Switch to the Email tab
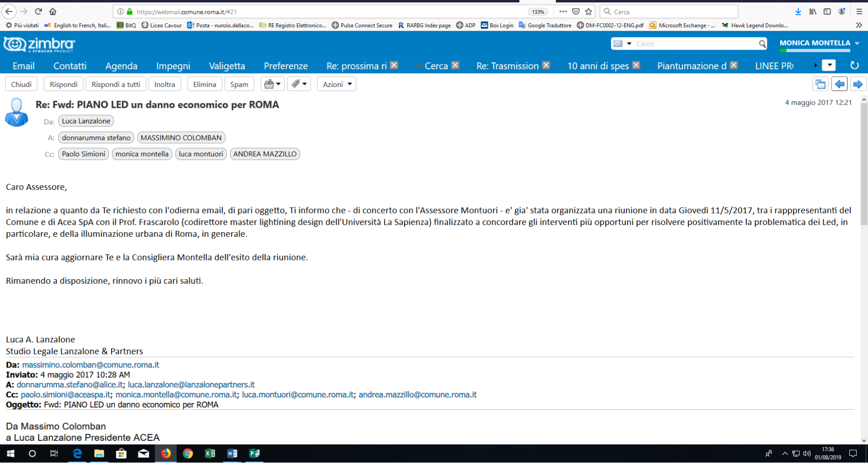This screenshot has height=463, width=868. pyautogui.click(x=24, y=66)
